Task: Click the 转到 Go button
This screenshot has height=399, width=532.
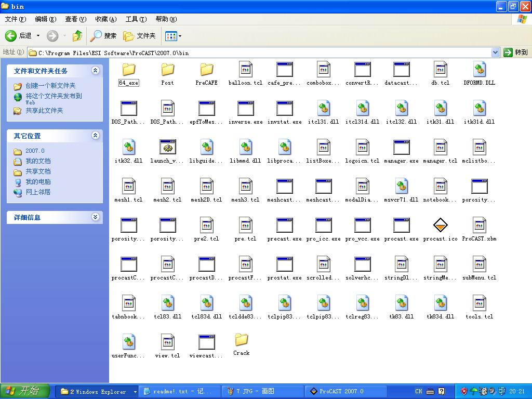Action: pos(516,52)
